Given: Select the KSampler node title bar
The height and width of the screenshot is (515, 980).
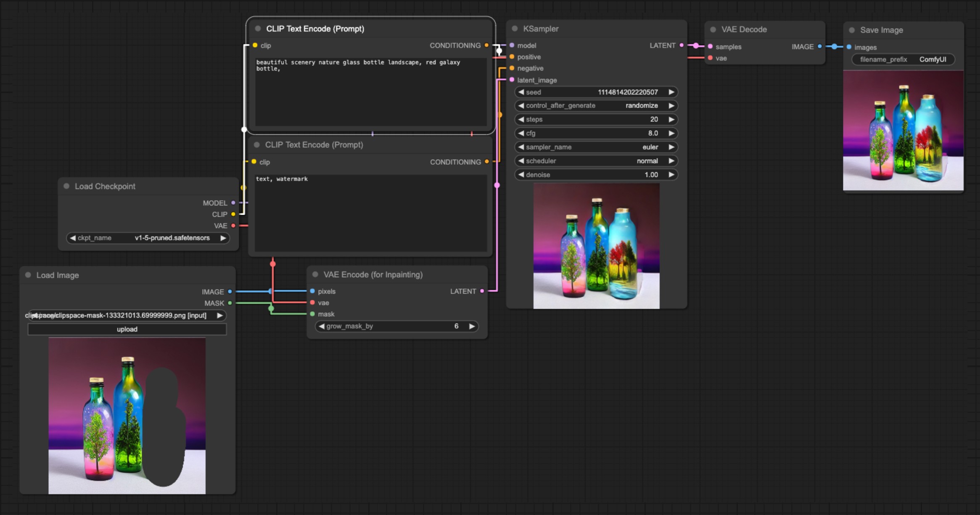Looking at the screenshot, I should point(596,29).
